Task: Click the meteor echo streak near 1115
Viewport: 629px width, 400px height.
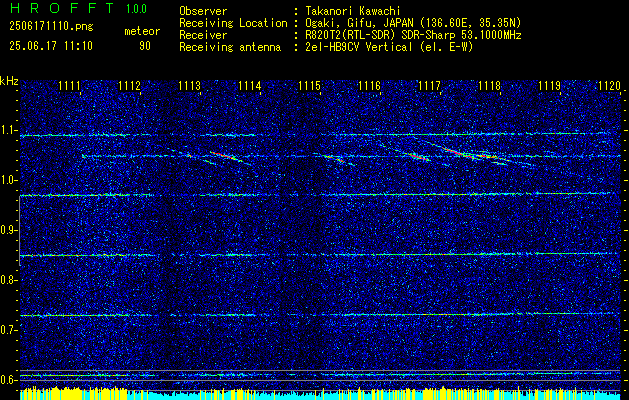Action: pyautogui.click(x=334, y=158)
